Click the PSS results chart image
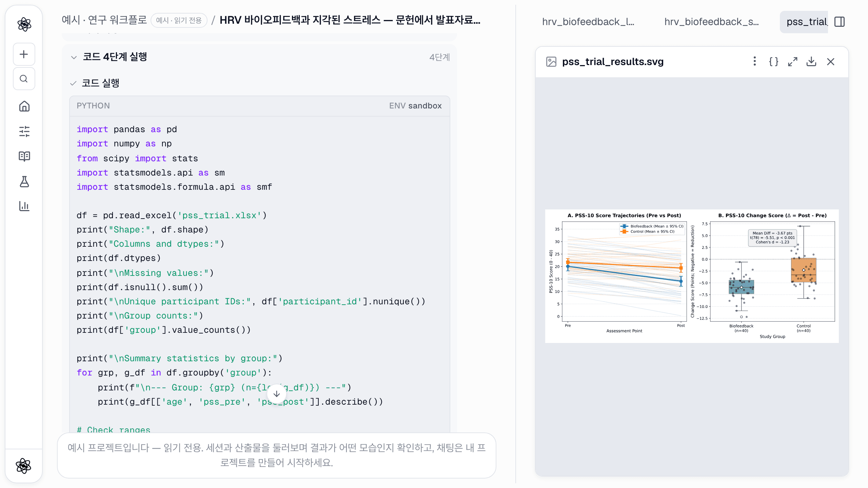The image size is (868, 488). (x=692, y=276)
